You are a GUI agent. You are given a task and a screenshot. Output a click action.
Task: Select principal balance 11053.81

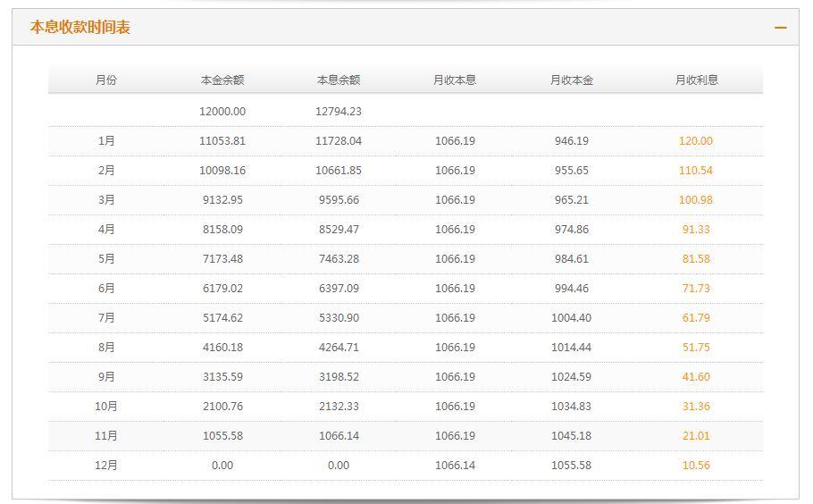(x=222, y=141)
